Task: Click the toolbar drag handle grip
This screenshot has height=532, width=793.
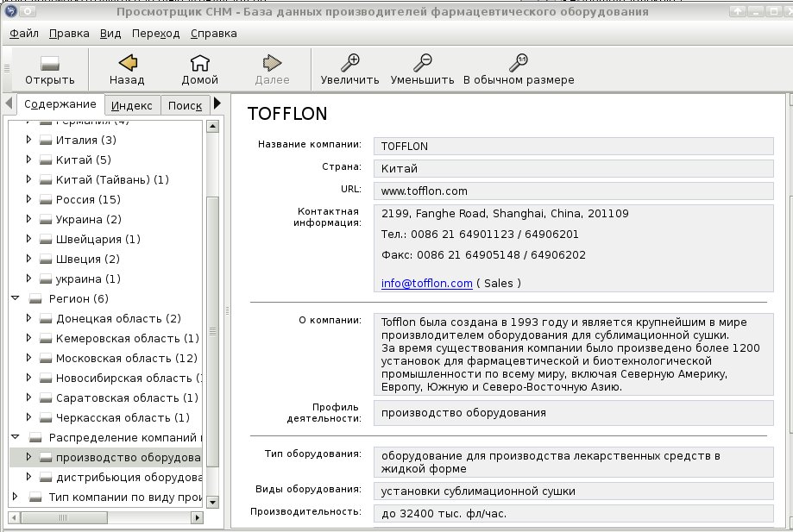Action: 7,68
